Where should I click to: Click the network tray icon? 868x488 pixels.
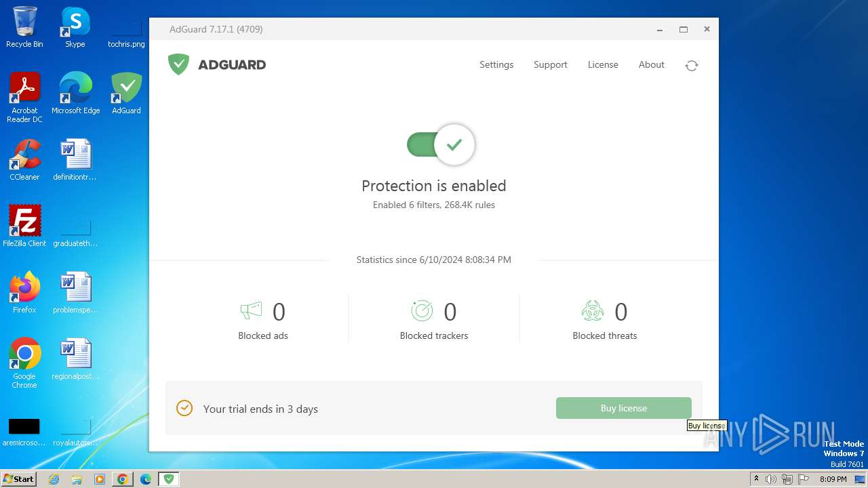(x=787, y=479)
